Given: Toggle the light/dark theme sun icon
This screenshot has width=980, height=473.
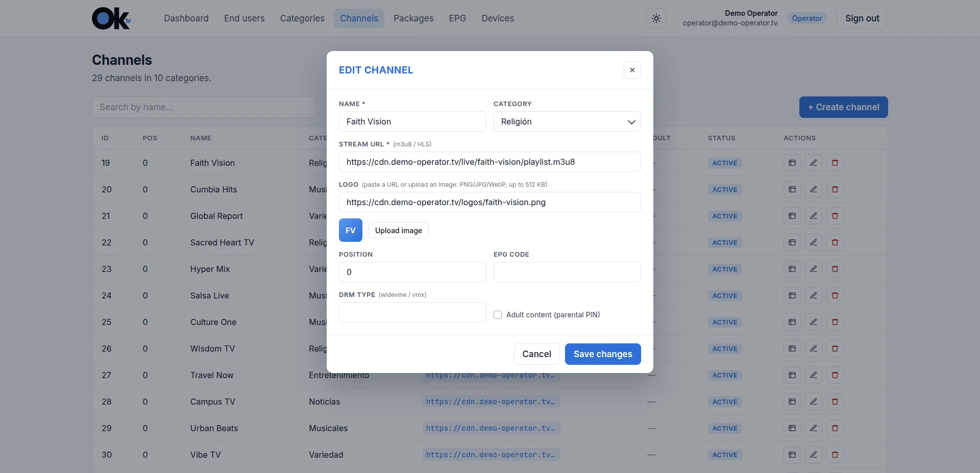Looking at the screenshot, I should click(x=656, y=18).
